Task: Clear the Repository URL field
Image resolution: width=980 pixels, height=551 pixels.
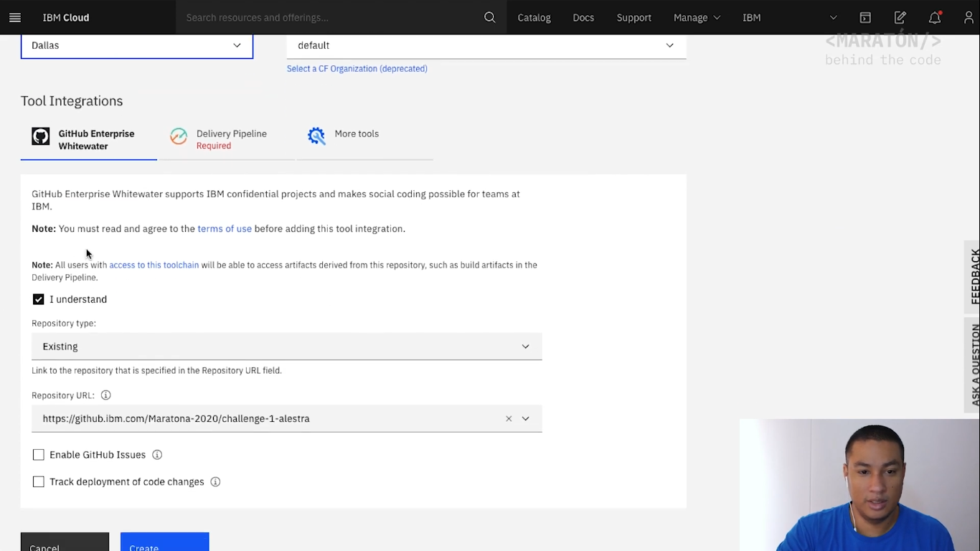Action: click(x=509, y=419)
